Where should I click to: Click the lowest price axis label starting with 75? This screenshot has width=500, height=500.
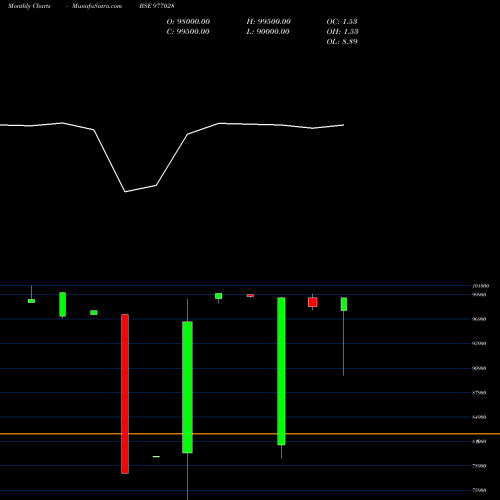pyautogui.click(x=479, y=490)
